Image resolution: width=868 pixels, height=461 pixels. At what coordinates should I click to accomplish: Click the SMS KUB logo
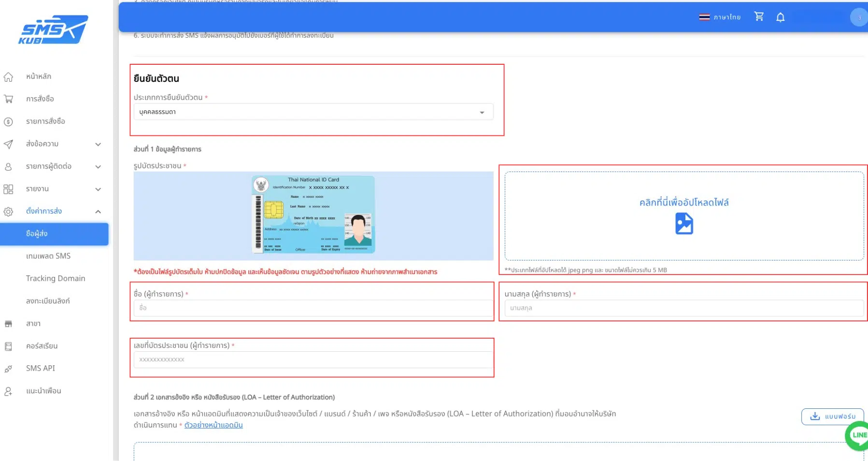click(x=53, y=29)
